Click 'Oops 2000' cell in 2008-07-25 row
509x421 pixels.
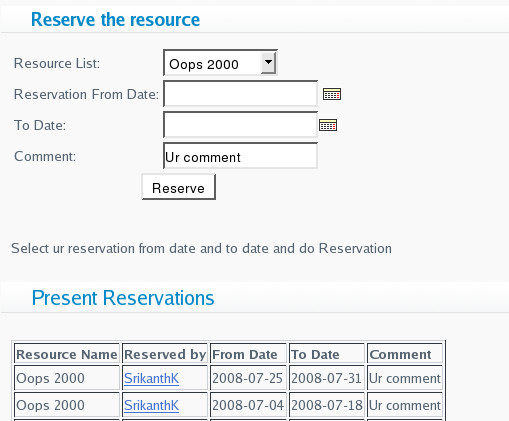pos(67,378)
